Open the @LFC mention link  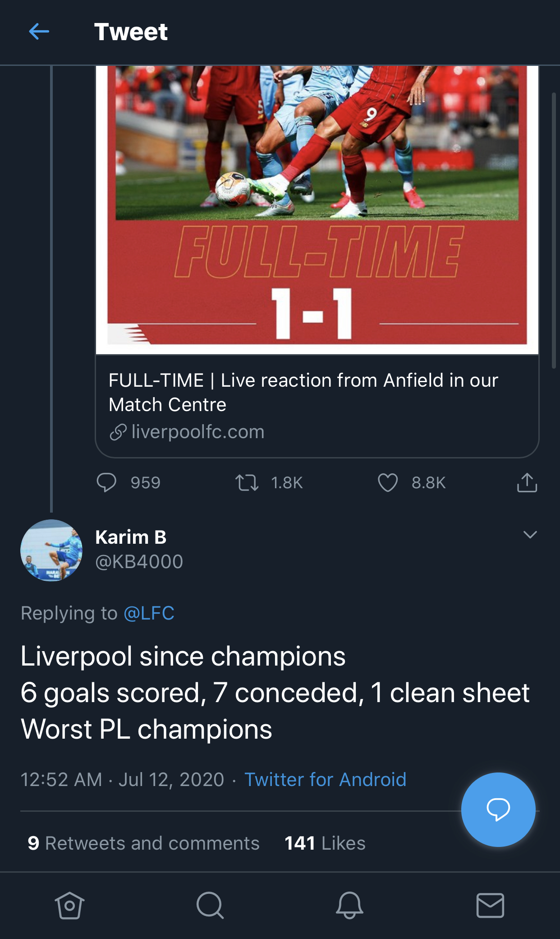(x=149, y=613)
